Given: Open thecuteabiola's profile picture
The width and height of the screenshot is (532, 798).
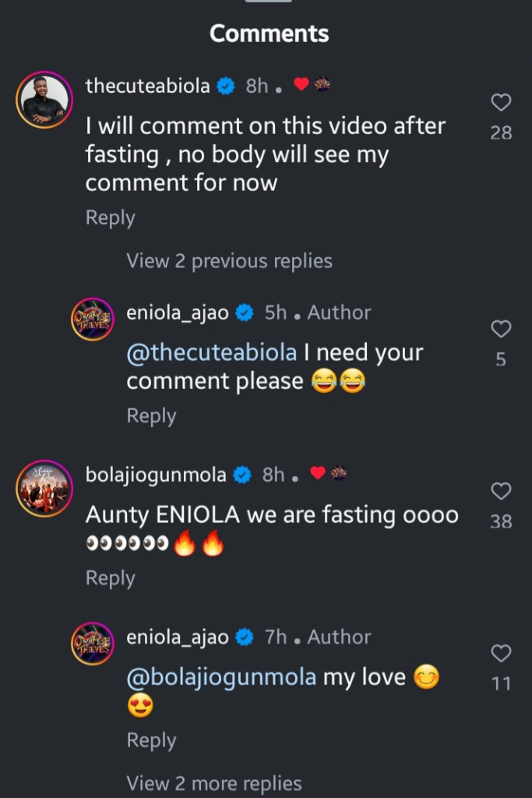Looking at the screenshot, I should 44,100.
